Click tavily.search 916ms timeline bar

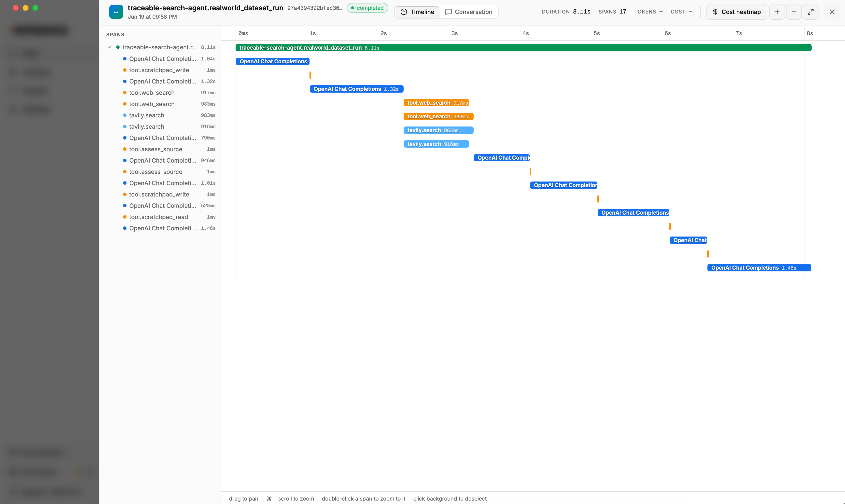[x=436, y=144]
